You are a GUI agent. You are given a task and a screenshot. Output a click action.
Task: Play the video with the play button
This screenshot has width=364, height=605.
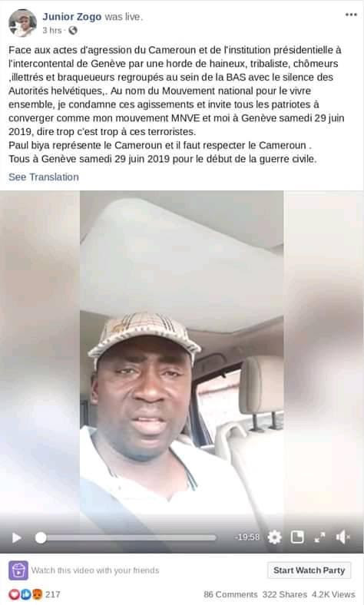[17, 537]
